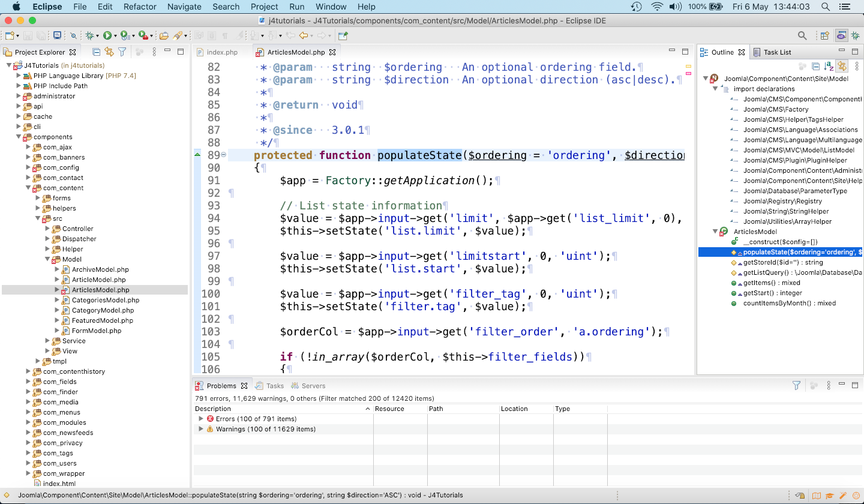Open the Refactor menu
This screenshot has width=864, height=504.
pyautogui.click(x=140, y=7)
